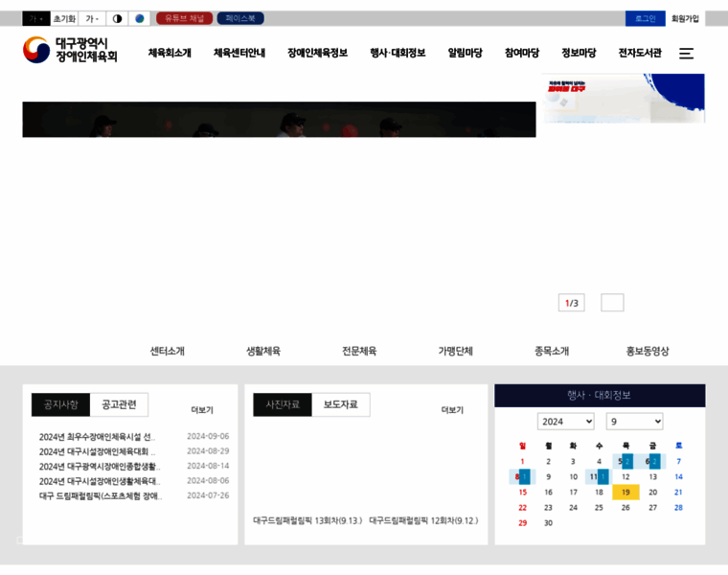Image resolution: width=728 pixels, height=575 pixels.
Task: Click the slide control button beside 1/3
Action: click(x=612, y=303)
